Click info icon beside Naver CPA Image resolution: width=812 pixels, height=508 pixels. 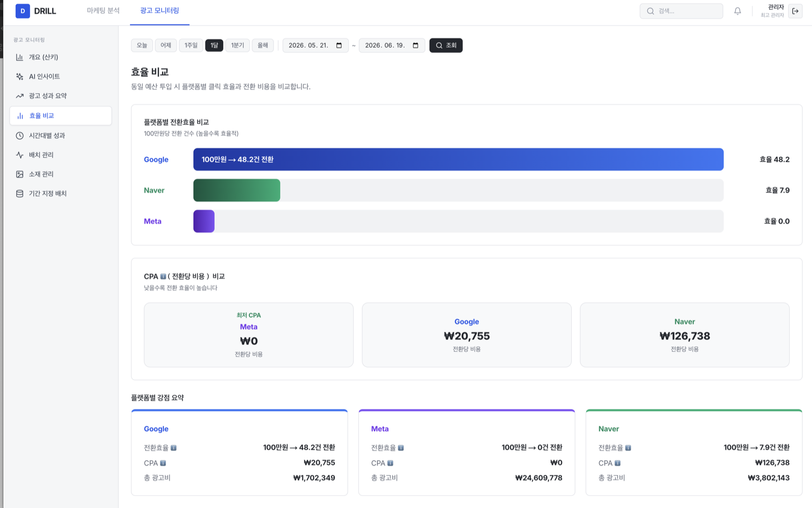point(618,463)
